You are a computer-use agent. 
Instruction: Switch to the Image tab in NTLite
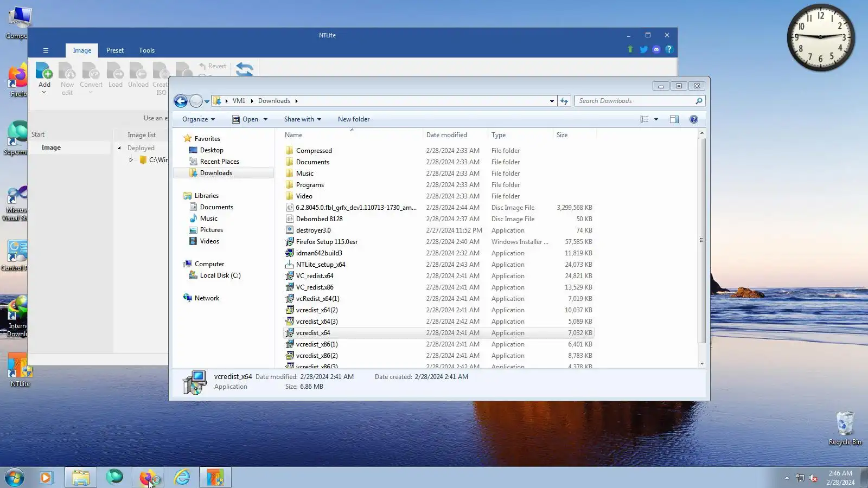coord(82,50)
